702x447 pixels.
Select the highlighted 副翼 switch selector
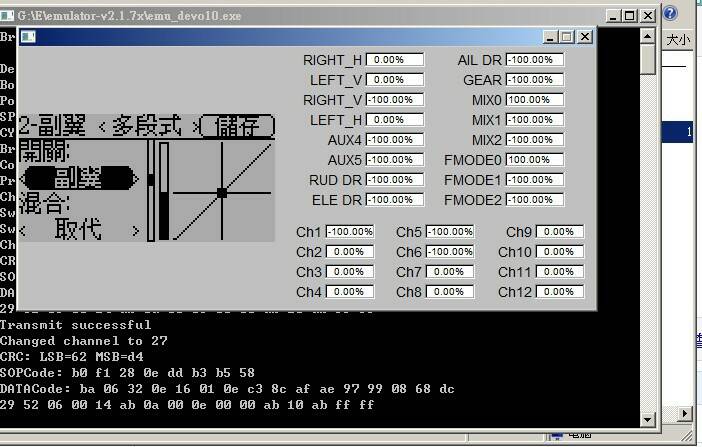[79, 178]
